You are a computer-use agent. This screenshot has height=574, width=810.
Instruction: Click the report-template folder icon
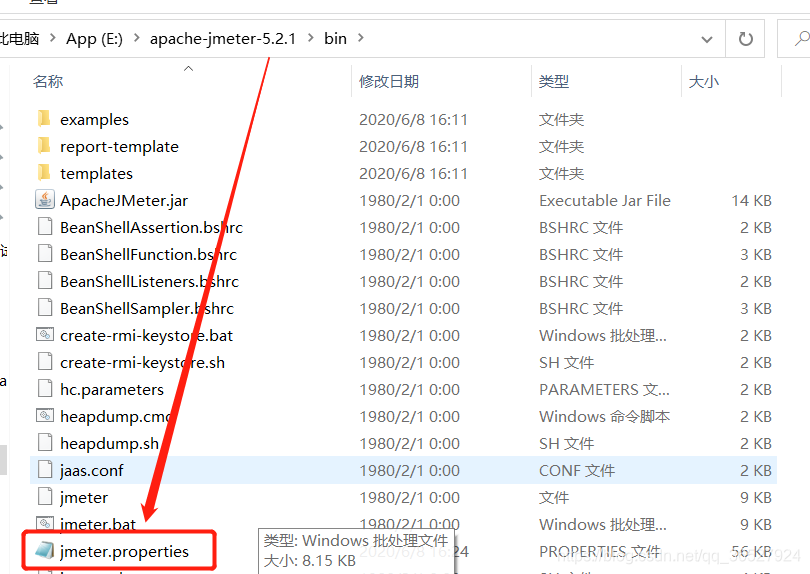[x=44, y=146]
